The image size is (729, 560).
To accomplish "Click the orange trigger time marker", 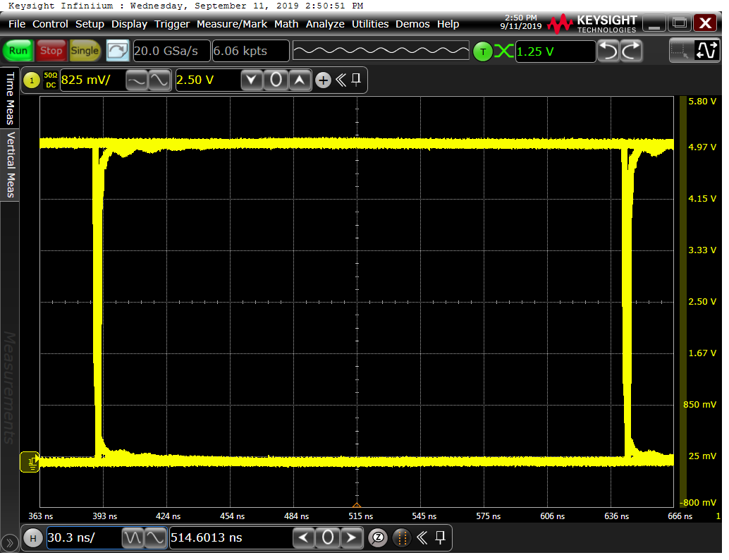I will (357, 505).
